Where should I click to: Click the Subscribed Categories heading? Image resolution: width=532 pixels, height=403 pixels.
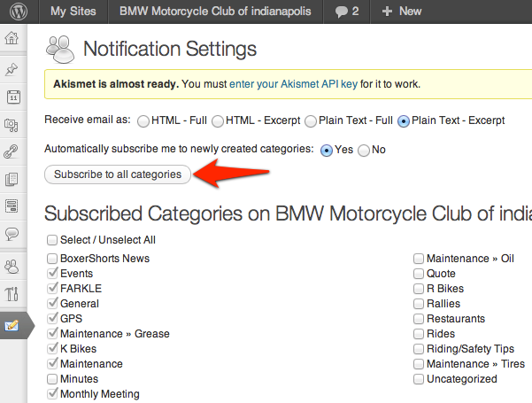click(288, 213)
